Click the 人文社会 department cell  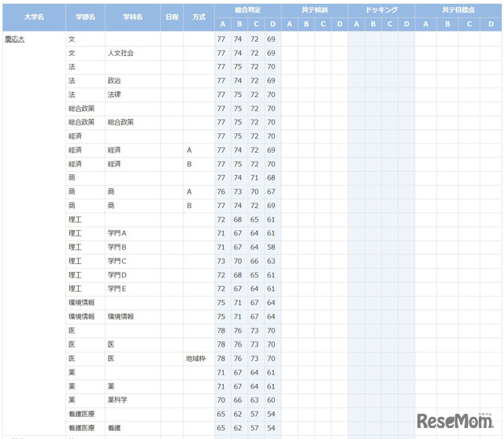point(120,53)
